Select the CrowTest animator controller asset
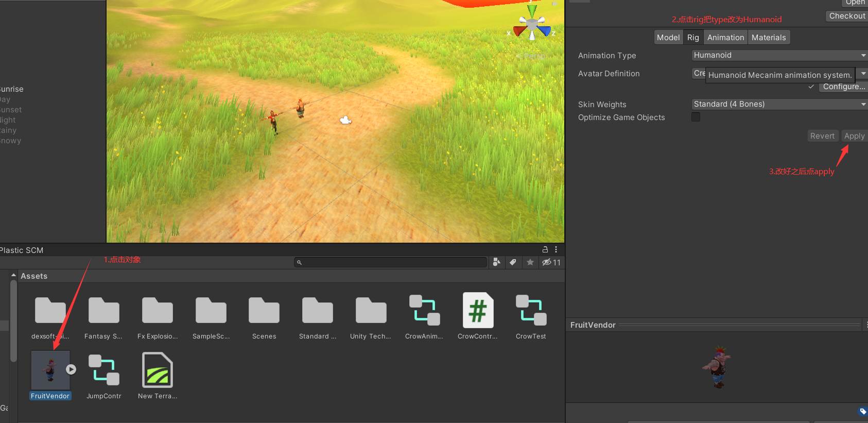The width and height of the screenshot is (868, 423). coord(531,310)
